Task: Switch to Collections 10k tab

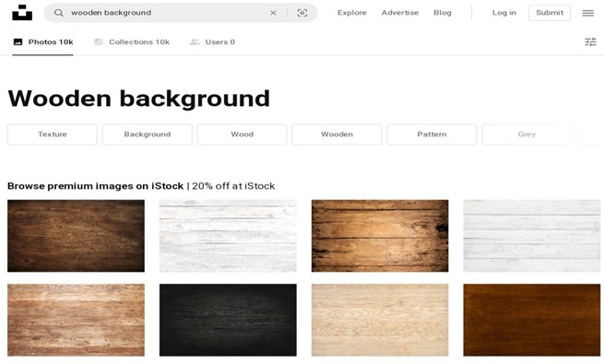Action: click(132, 42)
